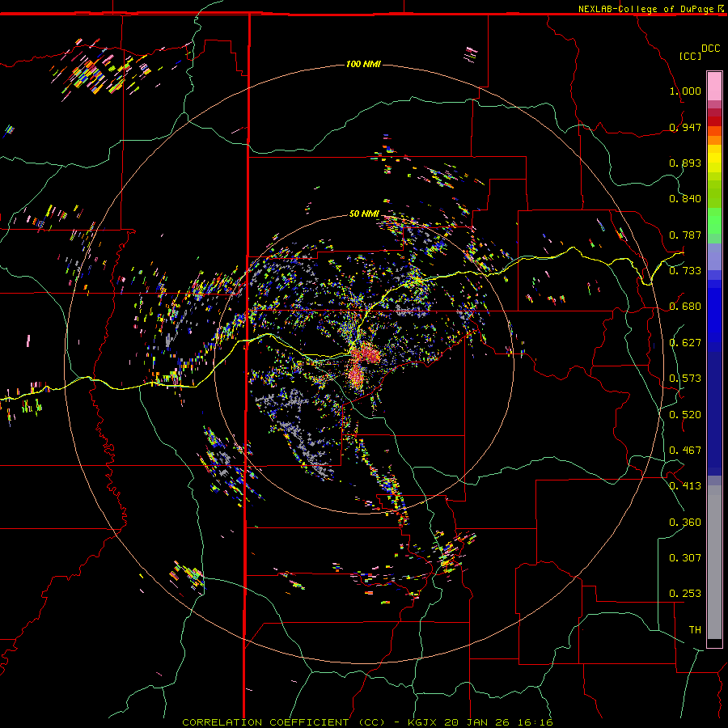Select the 0.413 scale value
The width and height of the screenshot is (728, 728).
pyautogui.click(x=685, y=486)
